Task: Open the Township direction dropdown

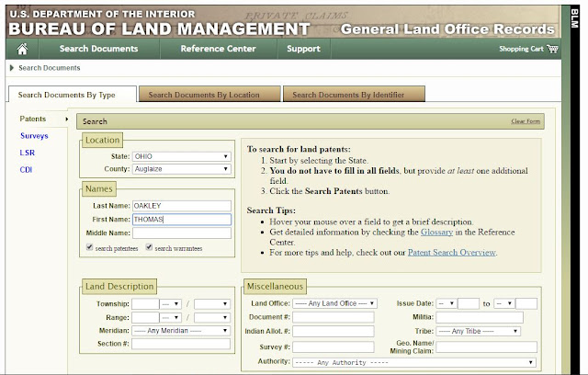Action: click(171, 304)
